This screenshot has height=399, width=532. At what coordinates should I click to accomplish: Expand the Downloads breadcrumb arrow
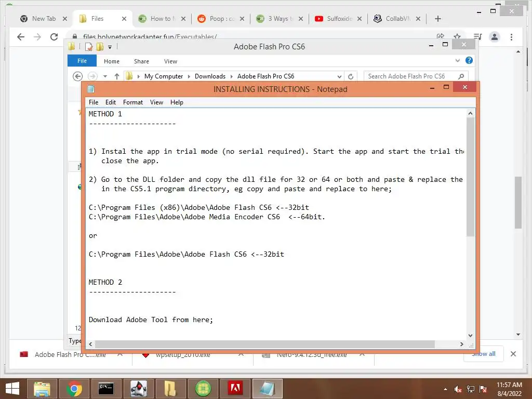[231, 77]
